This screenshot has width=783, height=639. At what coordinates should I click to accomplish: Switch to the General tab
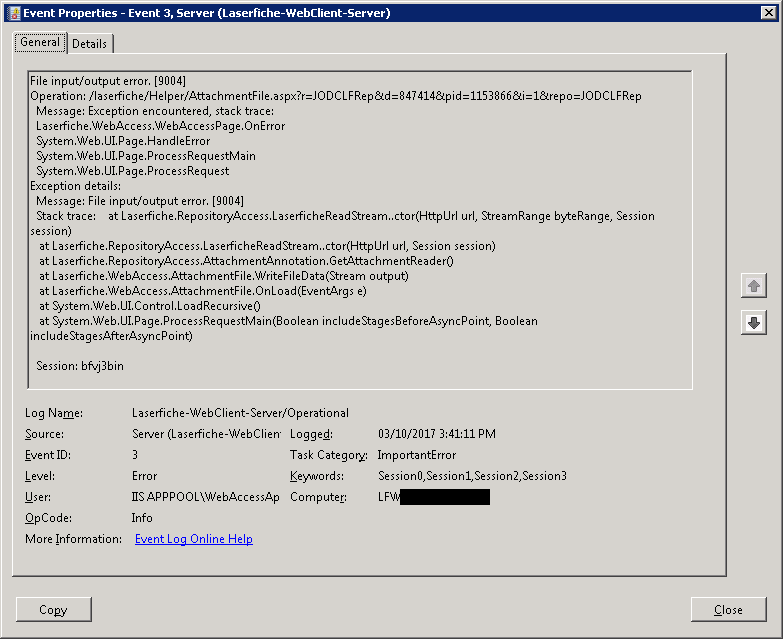40,42
